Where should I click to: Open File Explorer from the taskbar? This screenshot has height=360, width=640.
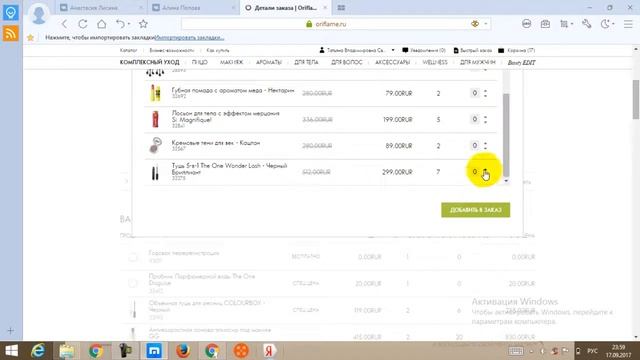(x=67, y=351)
